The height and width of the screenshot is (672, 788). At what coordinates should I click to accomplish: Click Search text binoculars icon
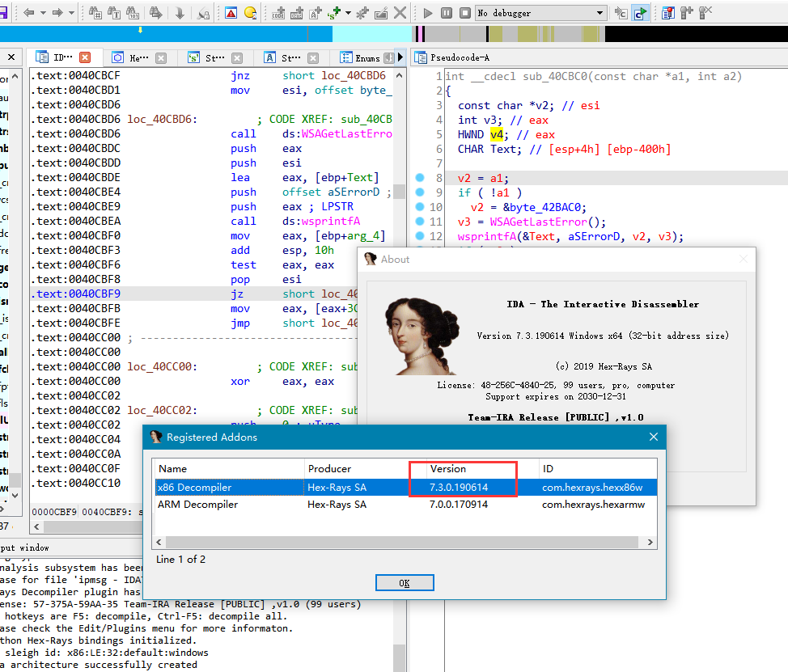tap(114, 13)
